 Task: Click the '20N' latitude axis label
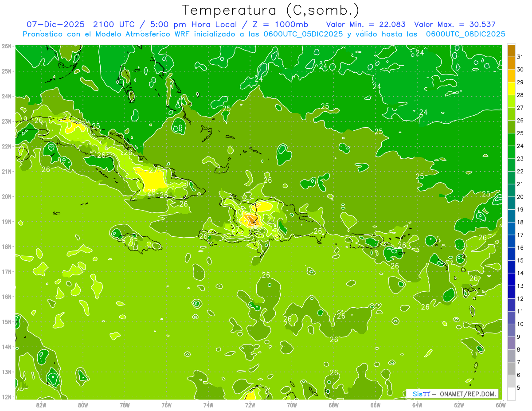7,196
